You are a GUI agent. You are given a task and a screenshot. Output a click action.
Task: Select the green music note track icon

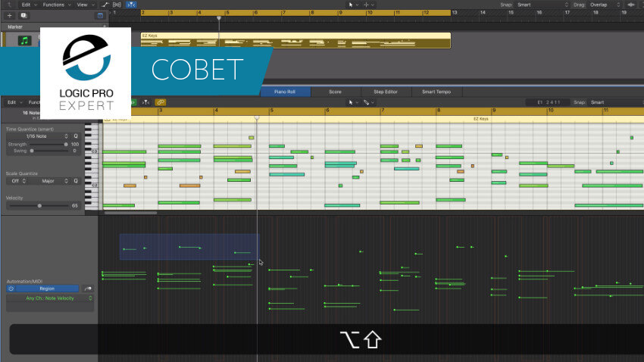(25, 41)
